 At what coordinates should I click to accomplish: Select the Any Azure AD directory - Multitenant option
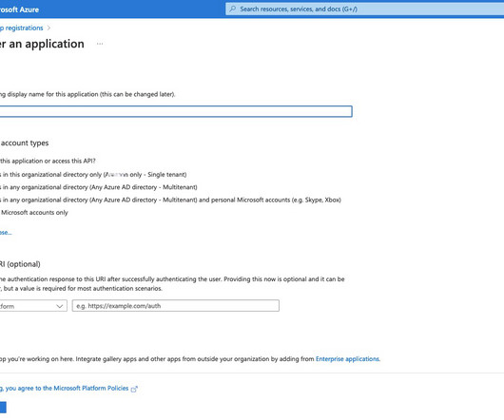(99, 187)
